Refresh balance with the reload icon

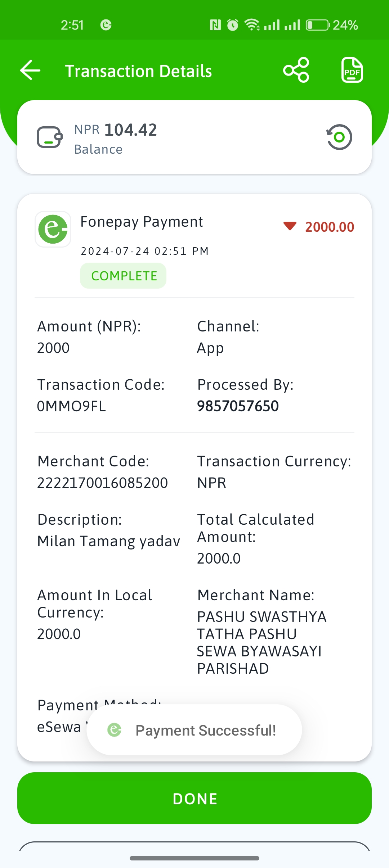click(x=339, y=137)
